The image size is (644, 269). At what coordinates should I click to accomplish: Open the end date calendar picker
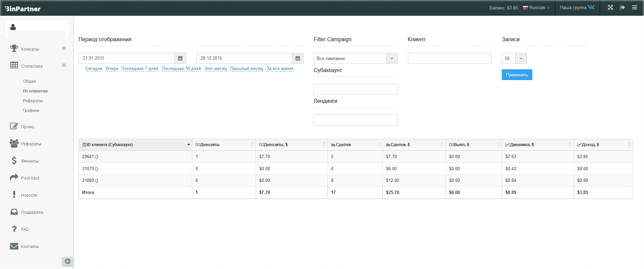click(298, 58)
